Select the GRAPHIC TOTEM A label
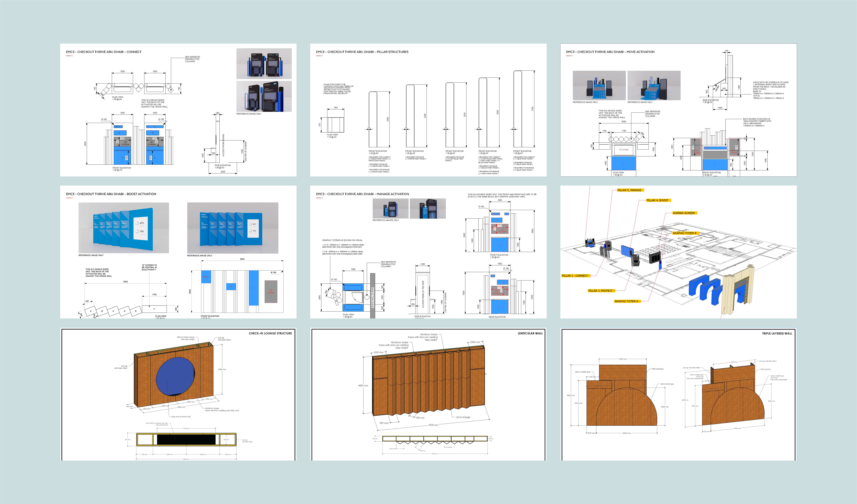 pos(627,301)
